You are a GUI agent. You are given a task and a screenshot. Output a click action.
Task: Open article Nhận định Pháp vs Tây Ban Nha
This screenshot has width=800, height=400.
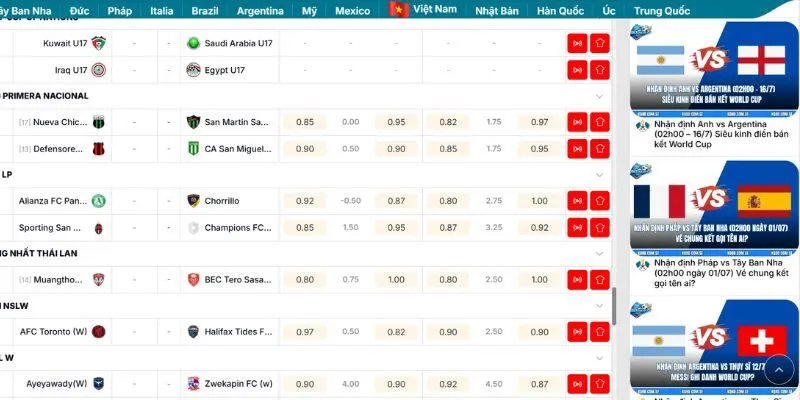[721, 273]
